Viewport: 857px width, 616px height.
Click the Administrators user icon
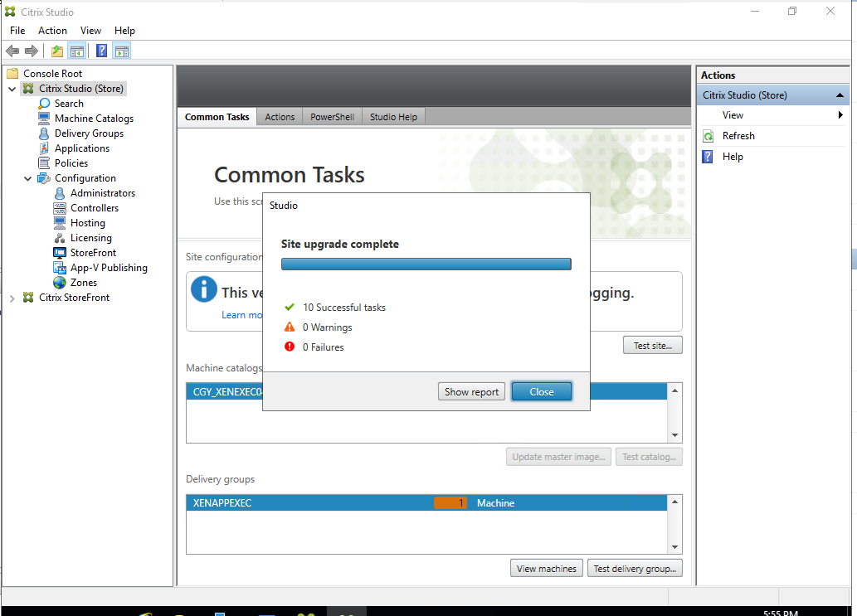pyautogui.click(x=60, y=193)
